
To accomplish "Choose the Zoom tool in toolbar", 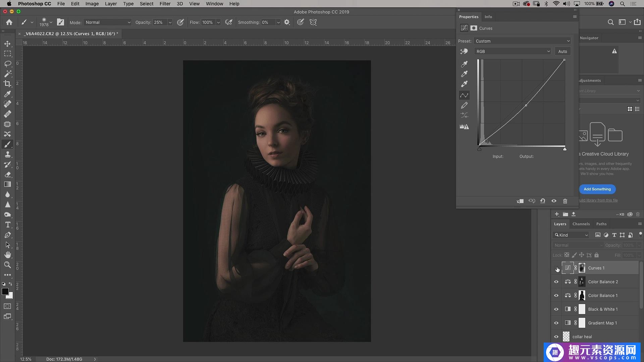I will (7, 265).
